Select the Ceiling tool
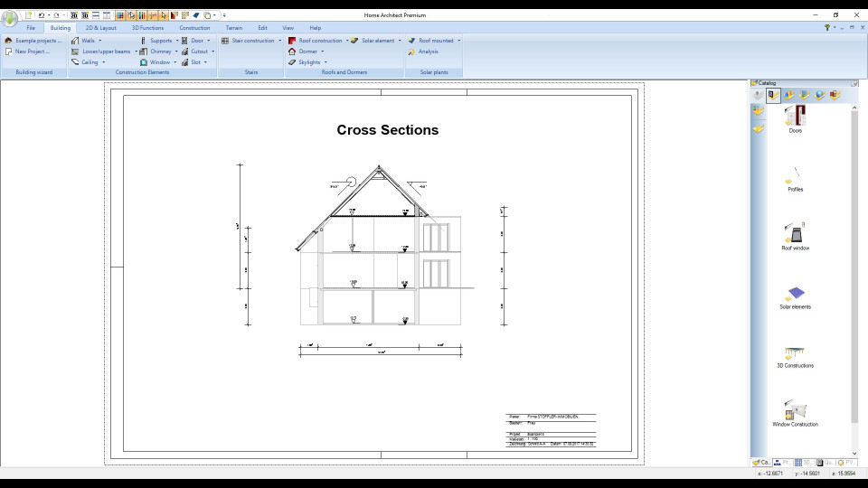868x488 pixels. [85, 62]
